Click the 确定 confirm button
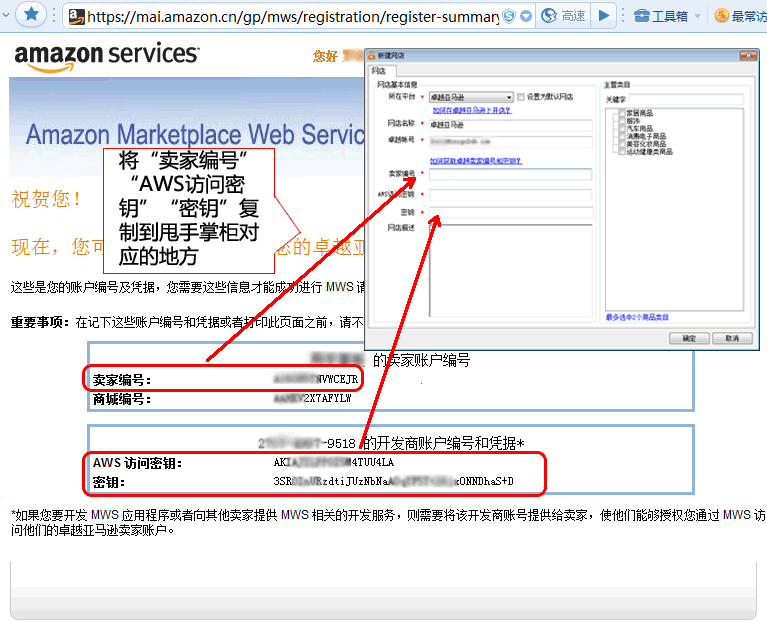Image resolution: width=767 pixels, height=623 pixels. click(689, 338)
